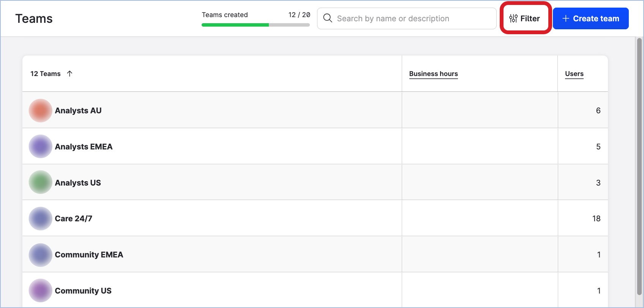Click the sort arrow beside 12 Teams
The height and width of the screenshot is (308, 644).
pyautogui.click(x=69, y=74)
